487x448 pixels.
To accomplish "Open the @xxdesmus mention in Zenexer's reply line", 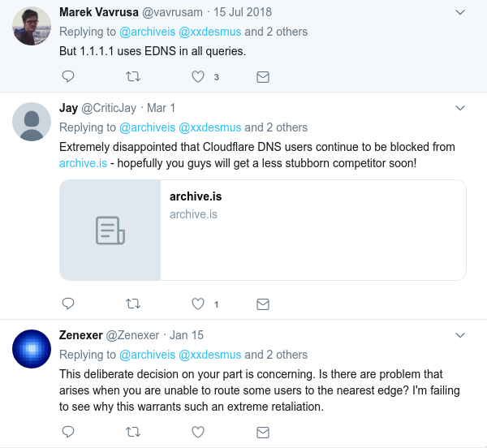I will [210, 355].
